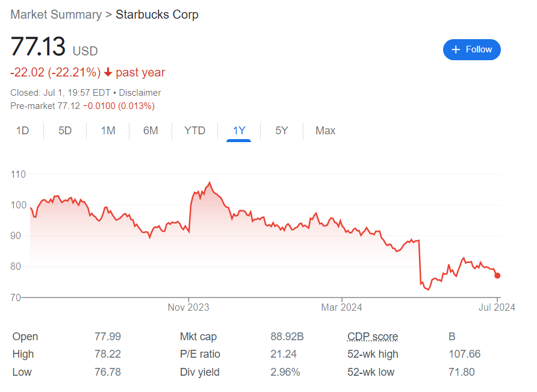Select the 1Y range tab
This screenshot has height=392, width=537.
(x=239, y=131)
